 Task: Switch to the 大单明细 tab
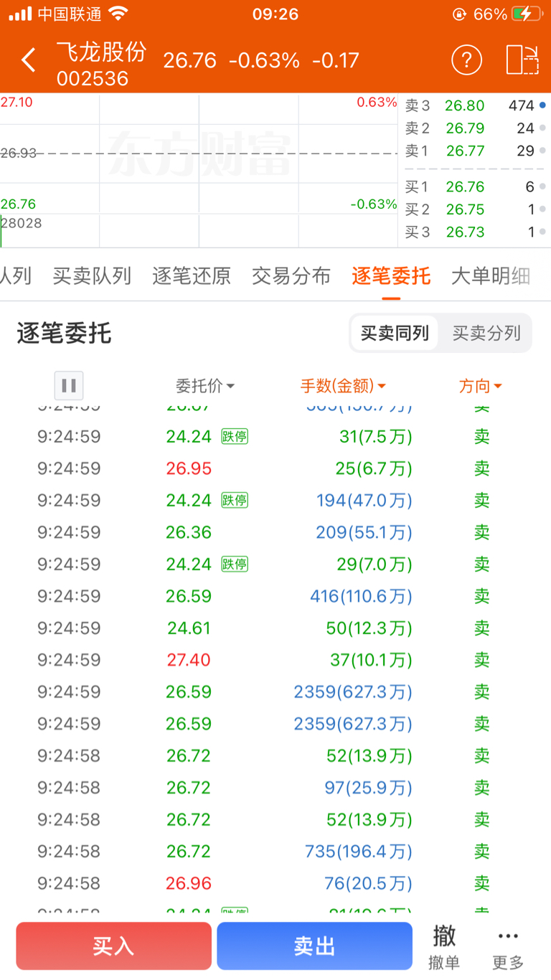(x=491, y=275)
